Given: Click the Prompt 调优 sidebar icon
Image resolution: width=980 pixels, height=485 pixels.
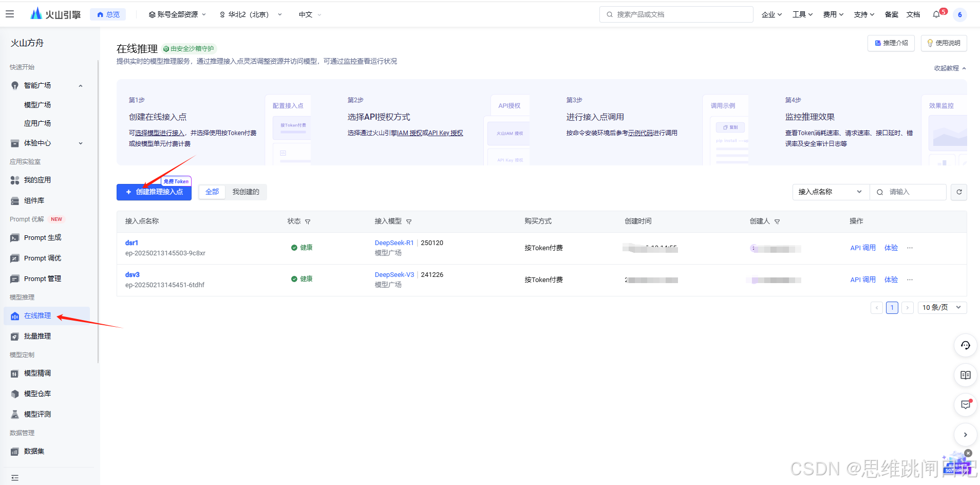Looking at the screenshot, I should pyautogui.click(x=15, y=258).
